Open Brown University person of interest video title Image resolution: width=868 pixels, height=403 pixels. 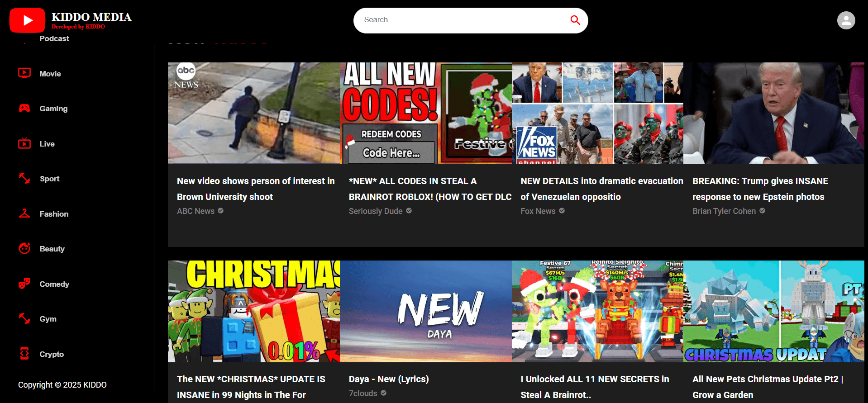click(x=256, y=189)
